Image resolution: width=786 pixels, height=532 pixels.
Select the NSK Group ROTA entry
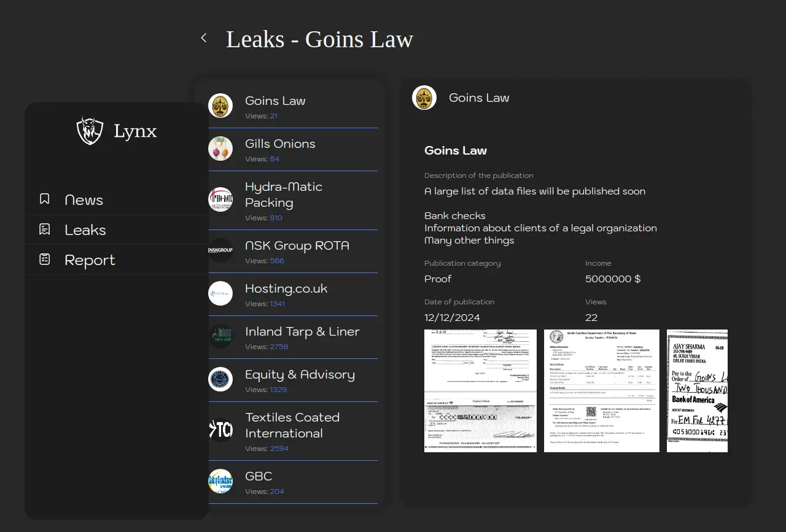point(297,245)
